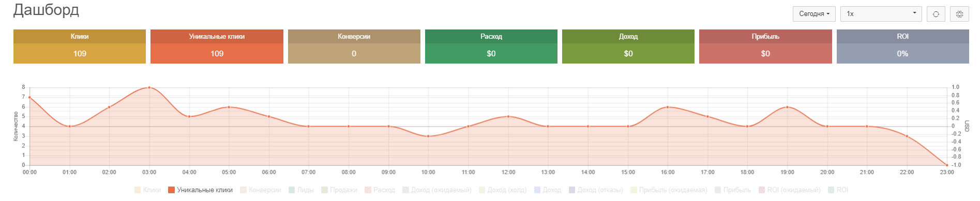980x201 pixels.
Task: Enable the Конверсии series in legend
Action: point(261,190)
